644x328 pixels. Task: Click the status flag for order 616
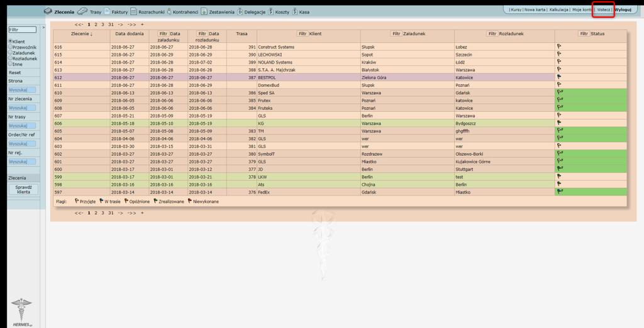tap(559, 46)
